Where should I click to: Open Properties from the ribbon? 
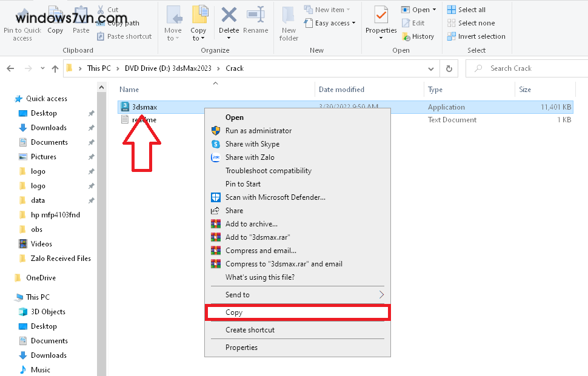pos(381,21)
